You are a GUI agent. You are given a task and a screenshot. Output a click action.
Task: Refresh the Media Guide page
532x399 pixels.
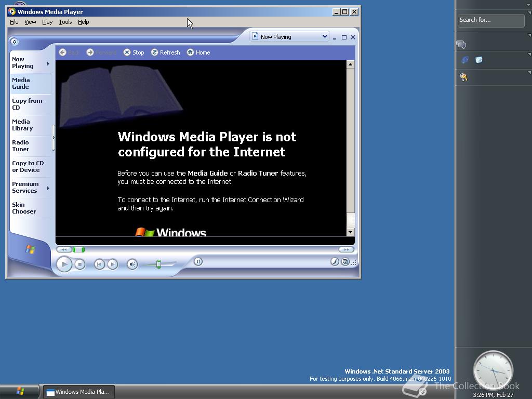point(166,52)
